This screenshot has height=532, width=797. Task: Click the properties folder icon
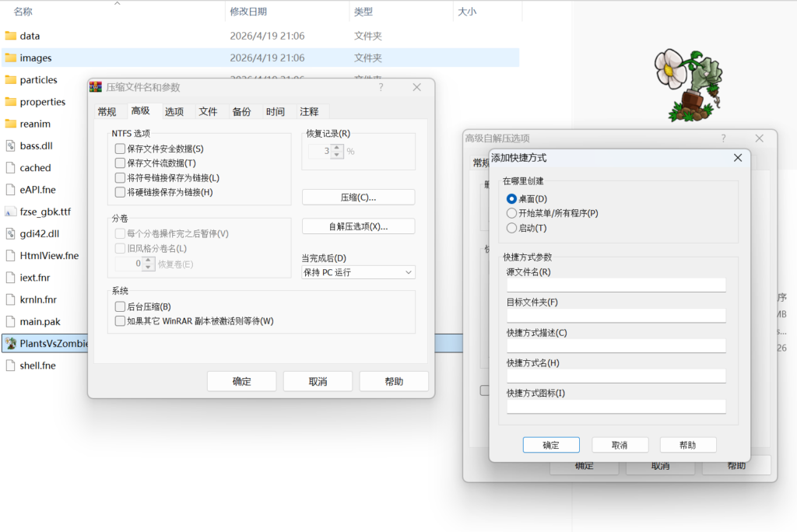click(11, 102)
